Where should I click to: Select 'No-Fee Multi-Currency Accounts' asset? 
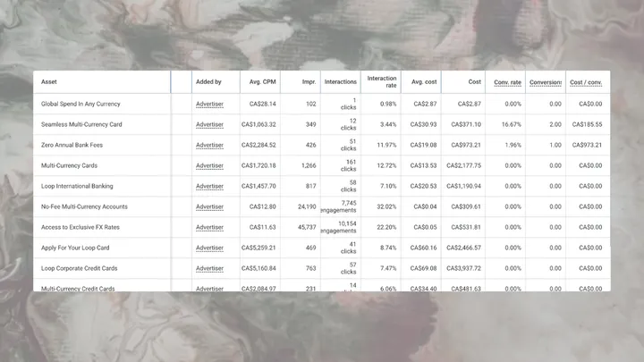pos(84,206)
